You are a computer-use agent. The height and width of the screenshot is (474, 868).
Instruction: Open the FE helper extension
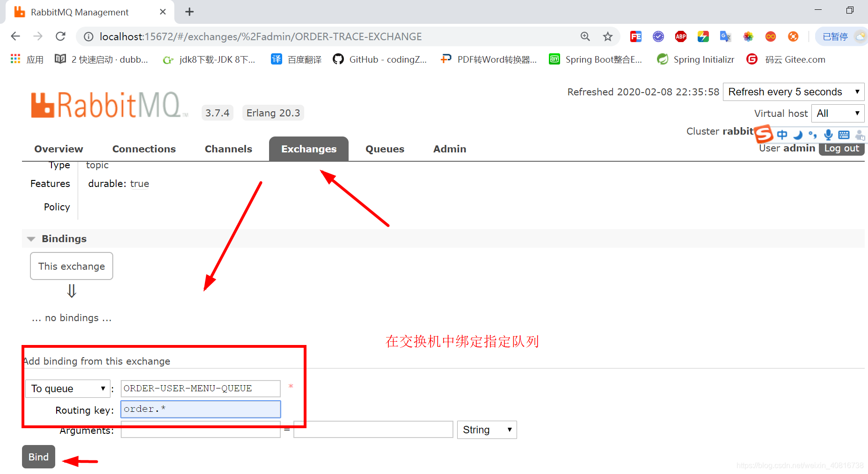point(635,36)
